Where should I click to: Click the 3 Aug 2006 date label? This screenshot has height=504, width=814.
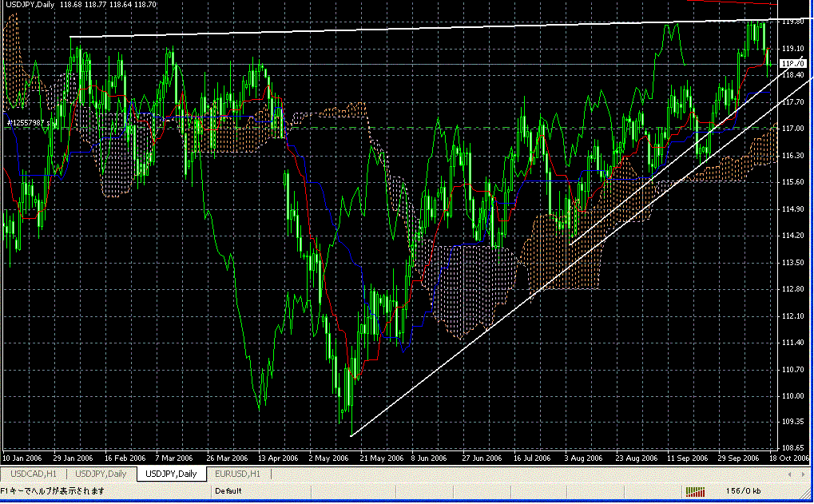pyautogui.click(x=583, y=458)
